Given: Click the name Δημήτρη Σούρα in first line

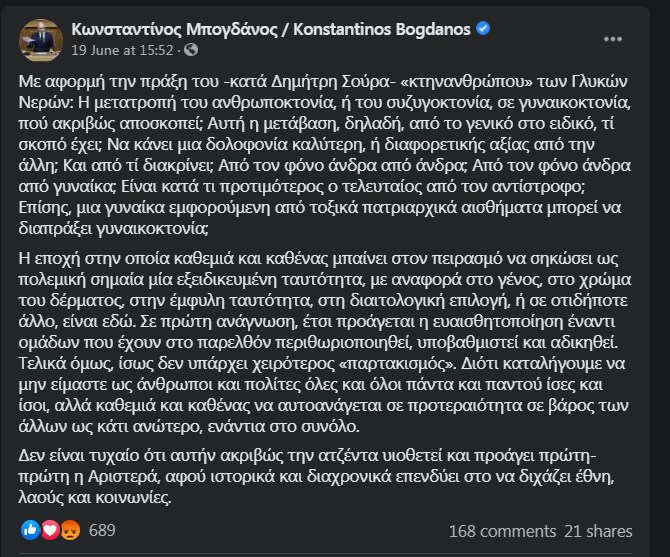Looking at the screenshot, I should pyautogui.click(x=331, y=81).
